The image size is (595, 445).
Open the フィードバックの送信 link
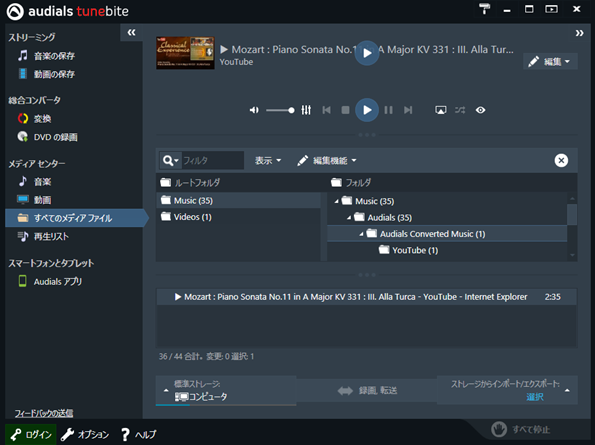(44, 413)
